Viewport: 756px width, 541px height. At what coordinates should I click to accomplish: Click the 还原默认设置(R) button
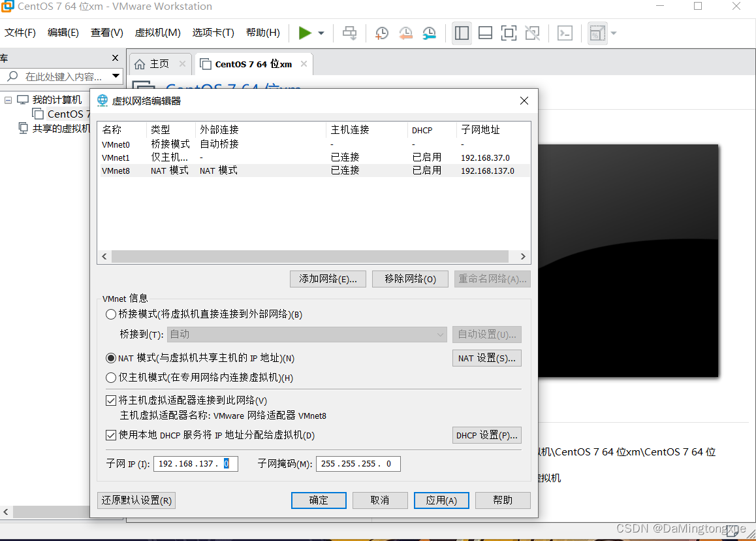[x=136, y=500]
